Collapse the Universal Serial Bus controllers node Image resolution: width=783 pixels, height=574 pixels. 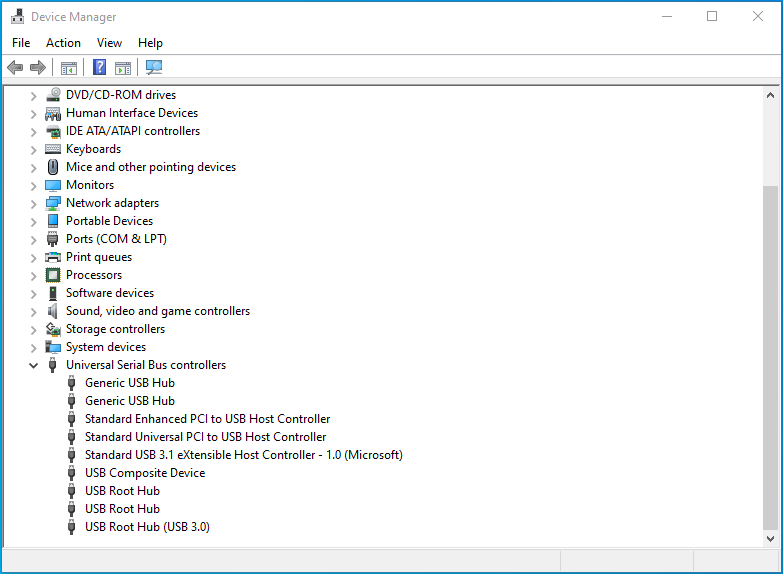[33, 365]
